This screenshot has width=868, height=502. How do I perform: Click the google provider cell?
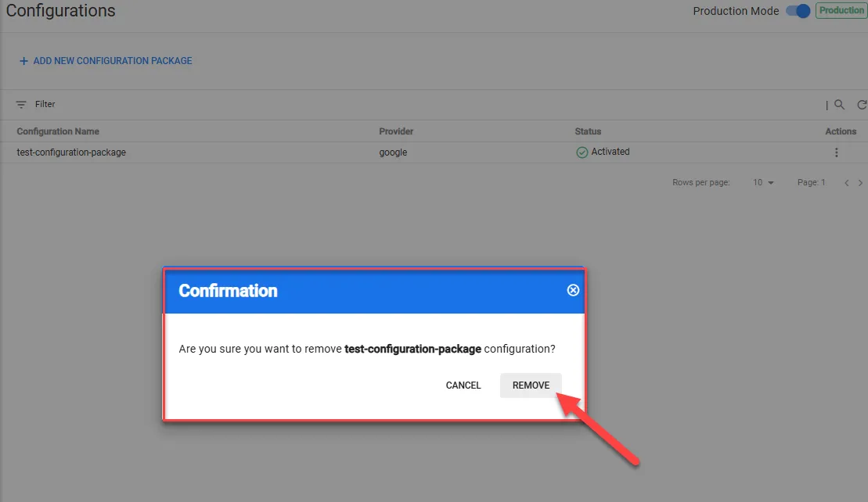393,152
